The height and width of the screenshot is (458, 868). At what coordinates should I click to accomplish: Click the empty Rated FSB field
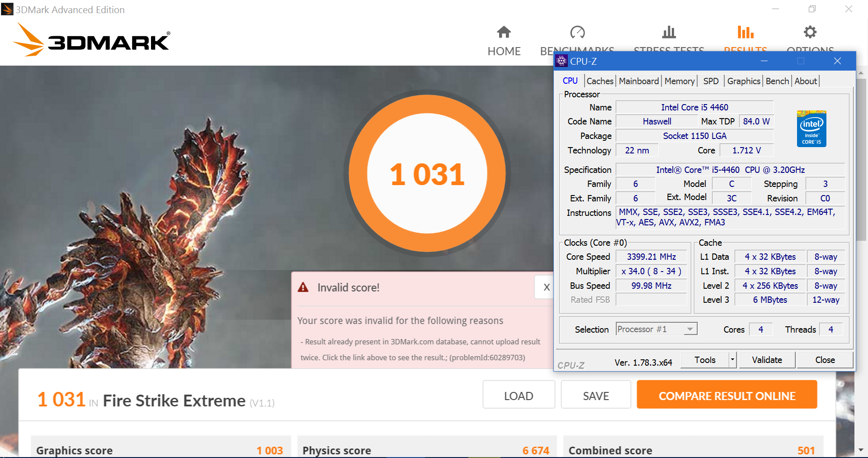pos(651,300)
